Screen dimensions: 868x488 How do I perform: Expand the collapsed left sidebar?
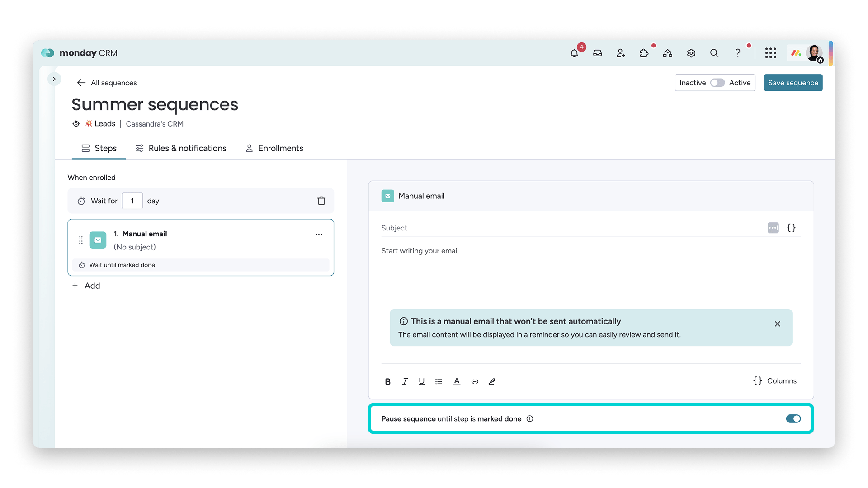[x=54, y=79]
